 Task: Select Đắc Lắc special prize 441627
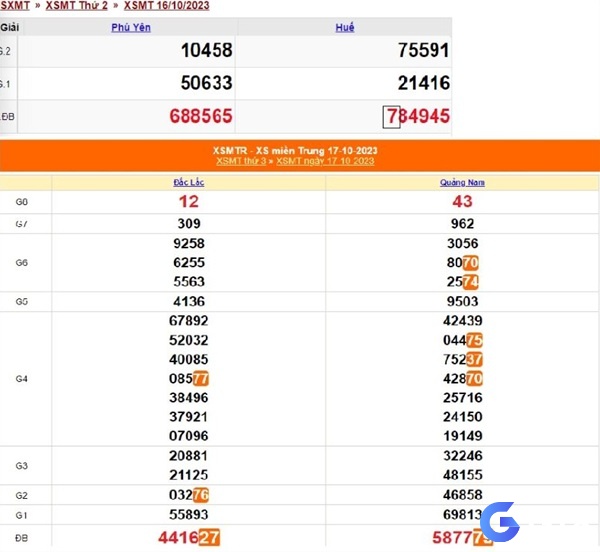click(189, 537)
